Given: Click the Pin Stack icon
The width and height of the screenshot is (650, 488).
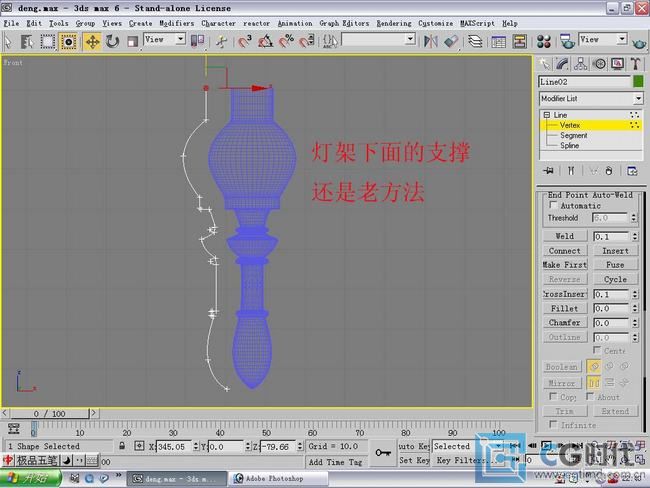Looking at the screenshot, I should click(547, 171).
